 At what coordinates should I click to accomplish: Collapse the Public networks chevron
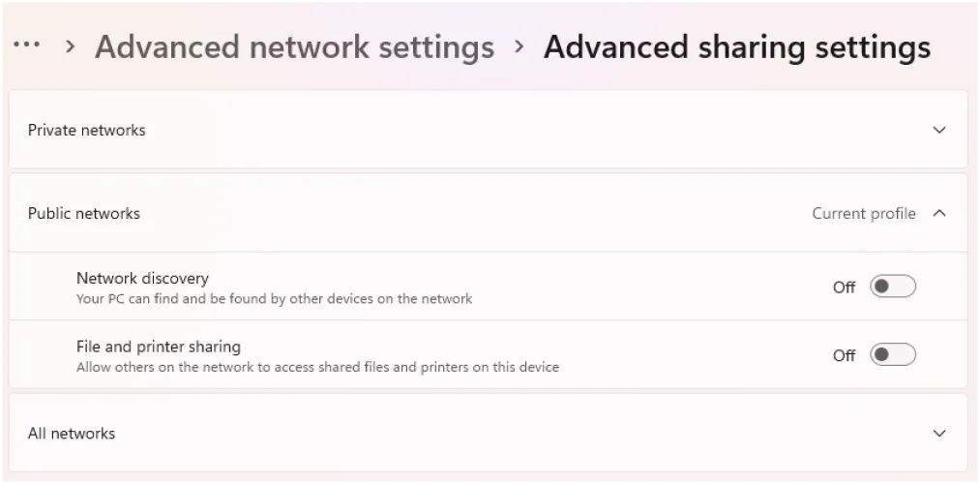[938, 213]
